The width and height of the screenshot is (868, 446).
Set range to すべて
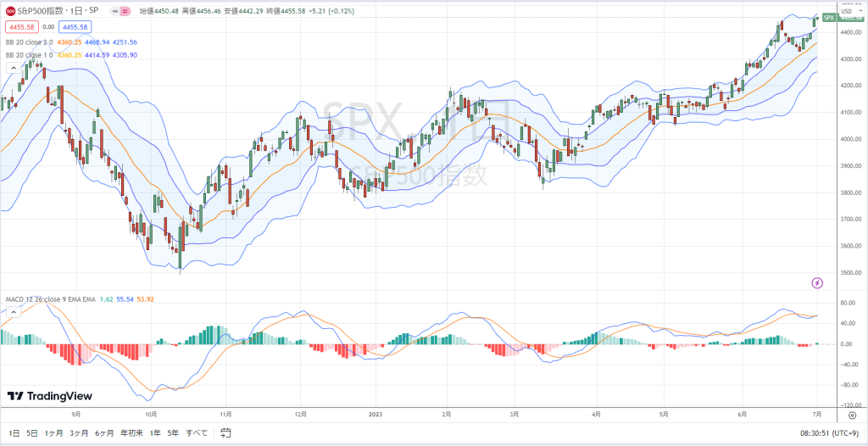(x=197, y=432)
